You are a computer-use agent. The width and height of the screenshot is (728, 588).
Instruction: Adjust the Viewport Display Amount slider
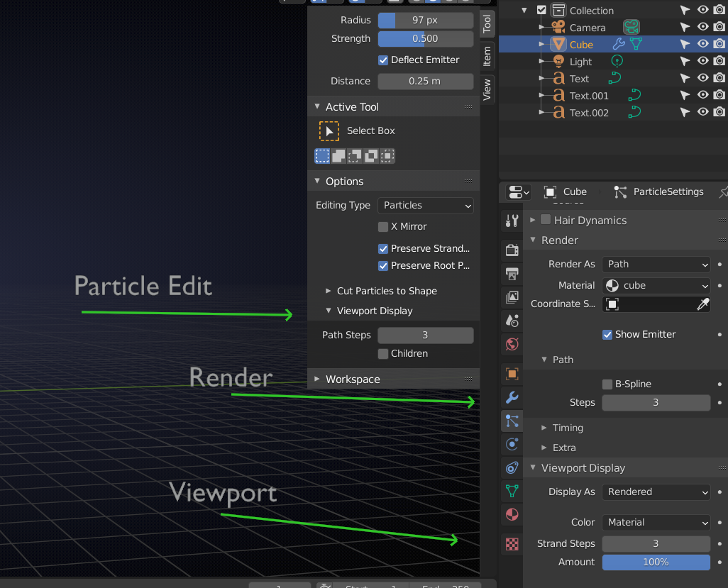click(x=656, y=562)
